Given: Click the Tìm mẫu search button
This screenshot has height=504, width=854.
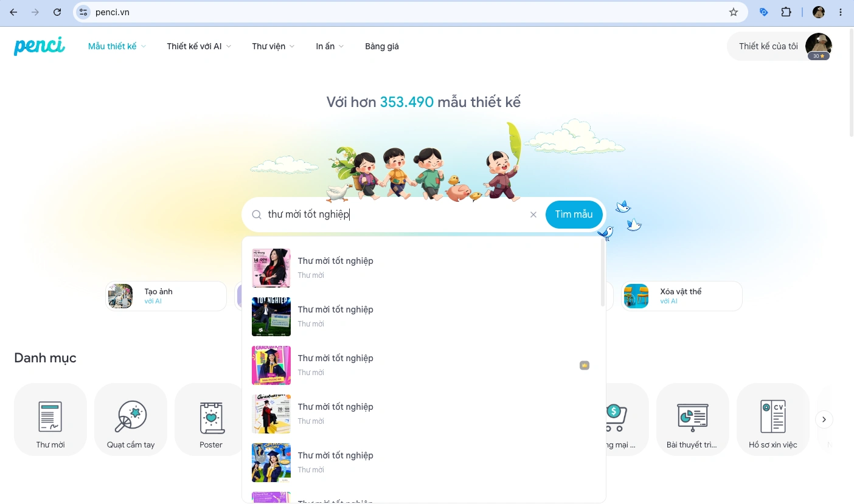Looking at the screenshot, I should [x=574, y=215].
